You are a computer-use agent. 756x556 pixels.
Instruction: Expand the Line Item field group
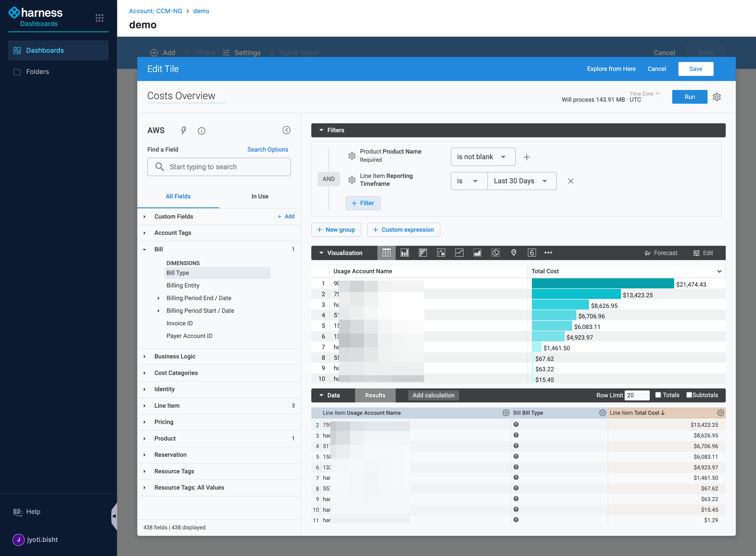(x=219, y=406)
